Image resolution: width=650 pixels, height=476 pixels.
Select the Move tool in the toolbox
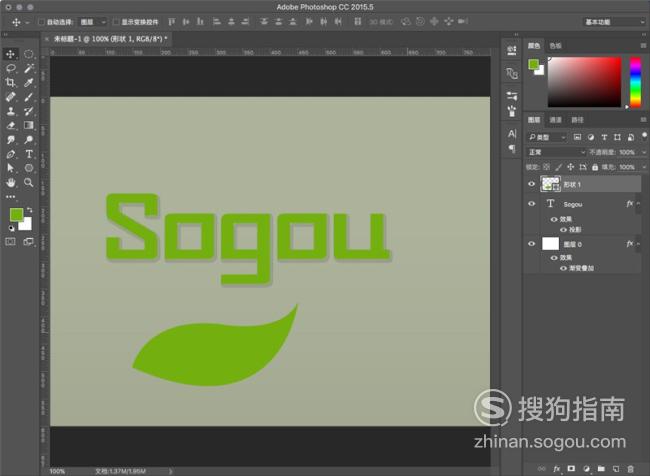[10, 54]
